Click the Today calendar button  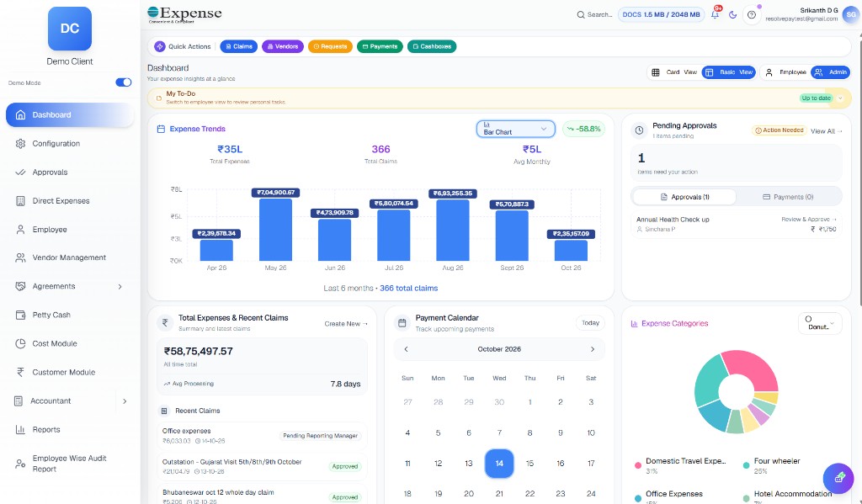point(590,323)
